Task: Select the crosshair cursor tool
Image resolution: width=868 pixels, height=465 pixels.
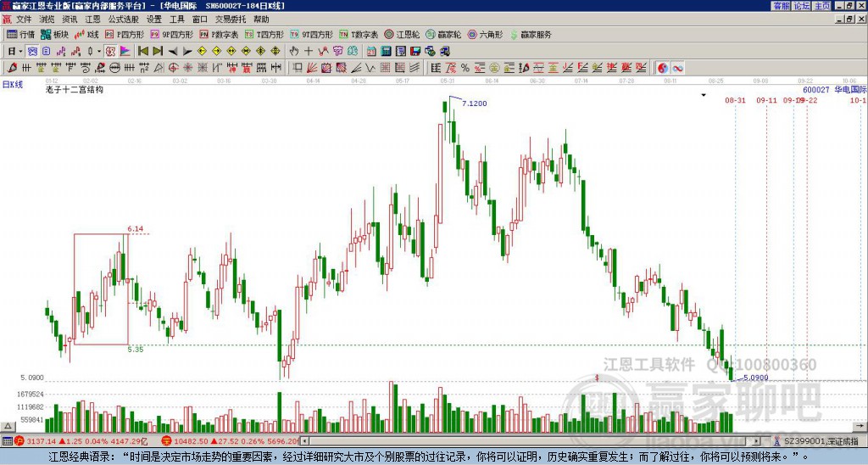Action: [309, 52]
